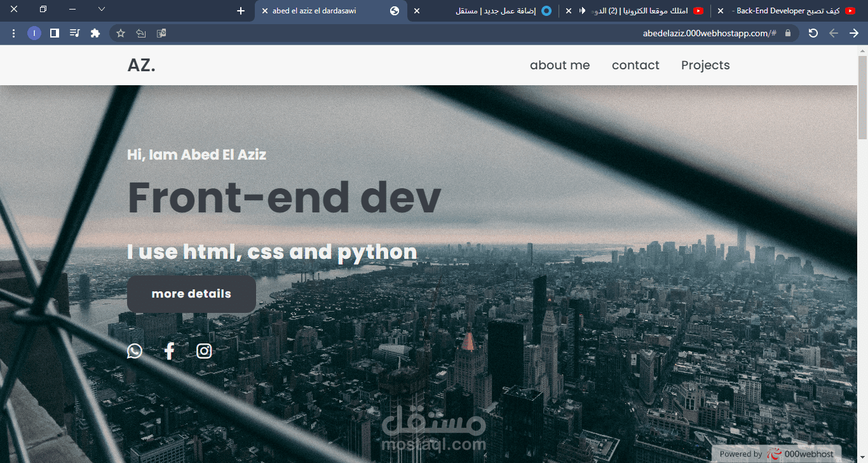868x463 pixels.
Task: Toggle the browser sidebar panel icon
Action: coord(54,32)
